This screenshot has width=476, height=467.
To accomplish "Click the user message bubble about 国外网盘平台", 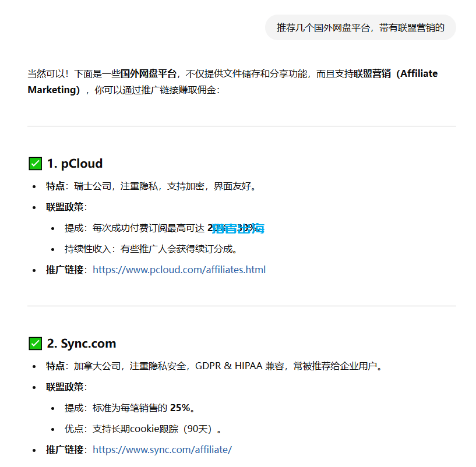I will point(360,27).
